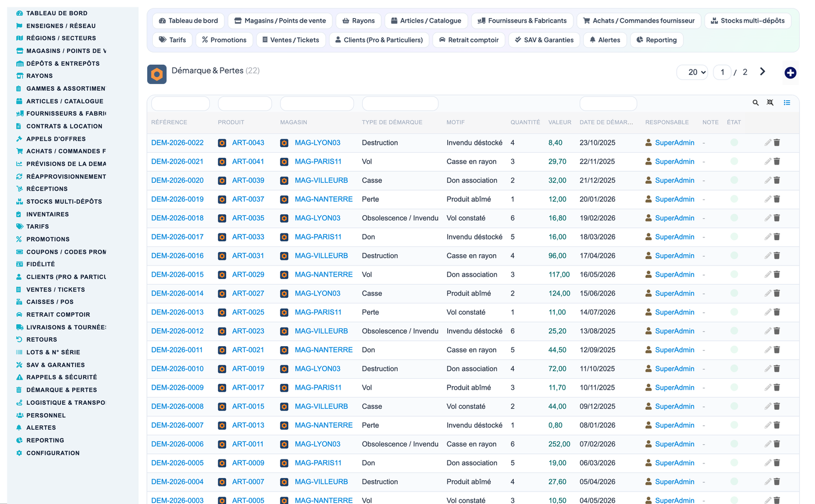Edit DEM-2026-0010 using pencil icon
The image size is (815, 504).
click(768, 369)
